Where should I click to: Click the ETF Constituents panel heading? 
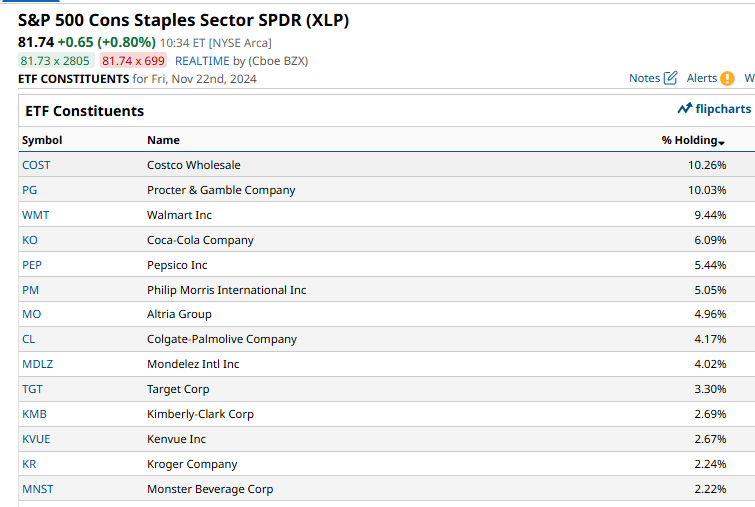coord(85,111)
